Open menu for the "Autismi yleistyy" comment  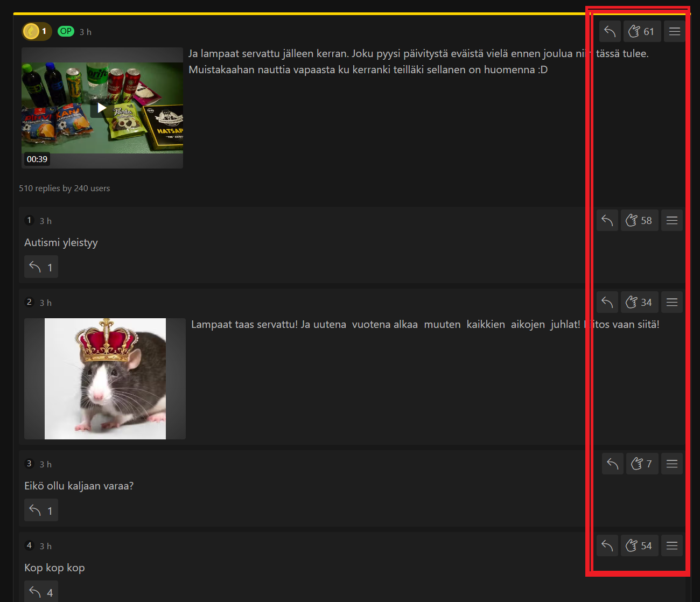pyautogui.click(x=671, y=221)
